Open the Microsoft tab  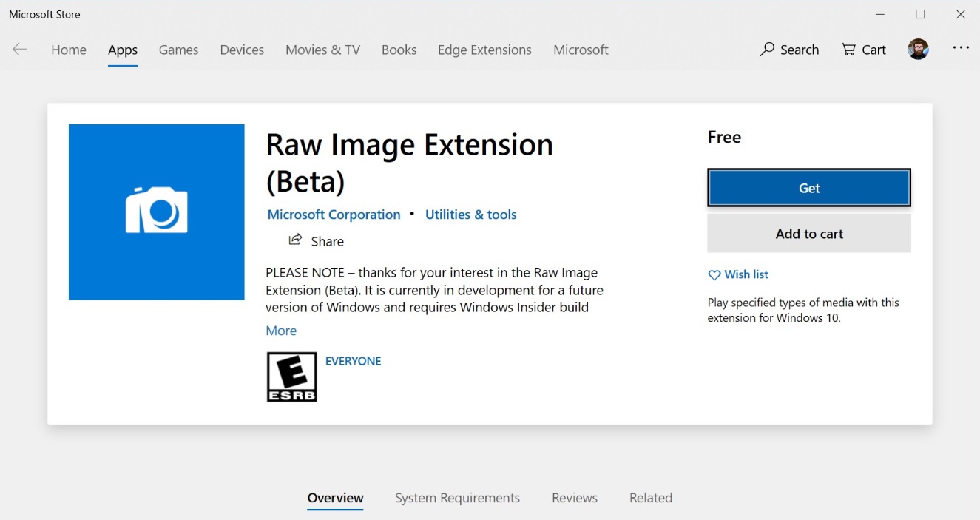(581, 50)
